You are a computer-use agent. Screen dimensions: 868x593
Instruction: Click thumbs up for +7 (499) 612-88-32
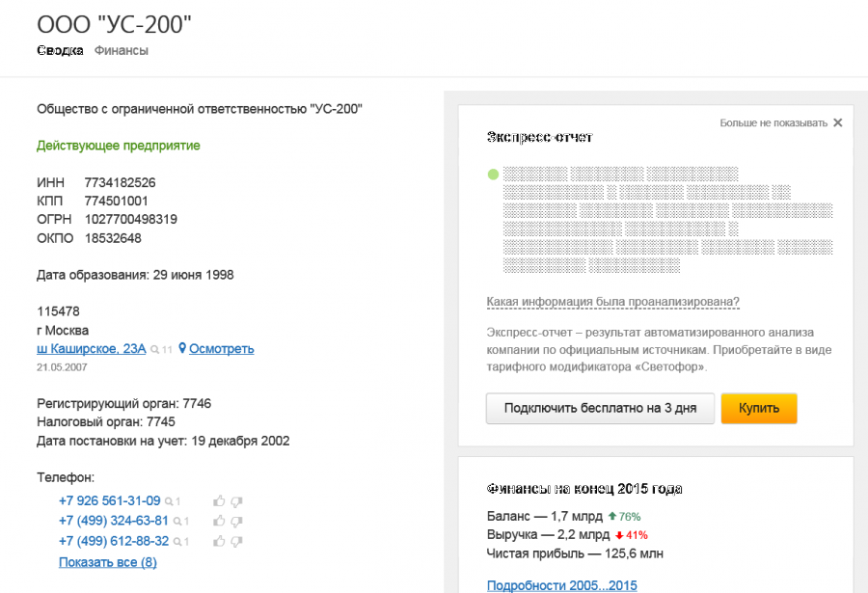tap(219, 542)
